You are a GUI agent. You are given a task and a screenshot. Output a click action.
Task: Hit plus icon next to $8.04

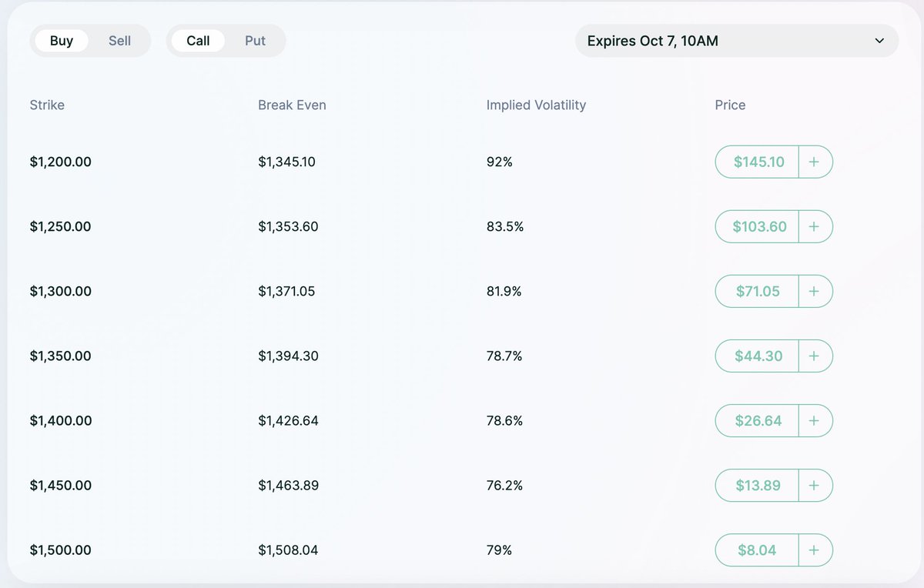coord(815,550)
